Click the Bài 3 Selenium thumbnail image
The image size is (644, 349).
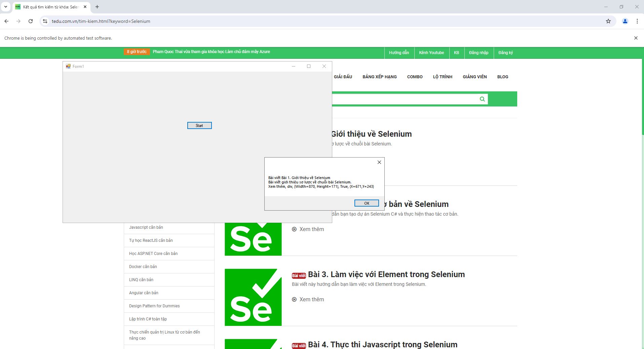pos(253,297)
